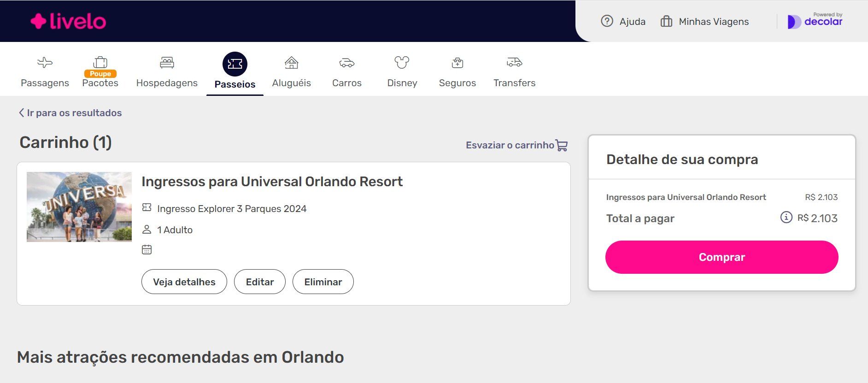Select the Hospedagens bed icon
This screenshot has width=868, height=383.
167,62
